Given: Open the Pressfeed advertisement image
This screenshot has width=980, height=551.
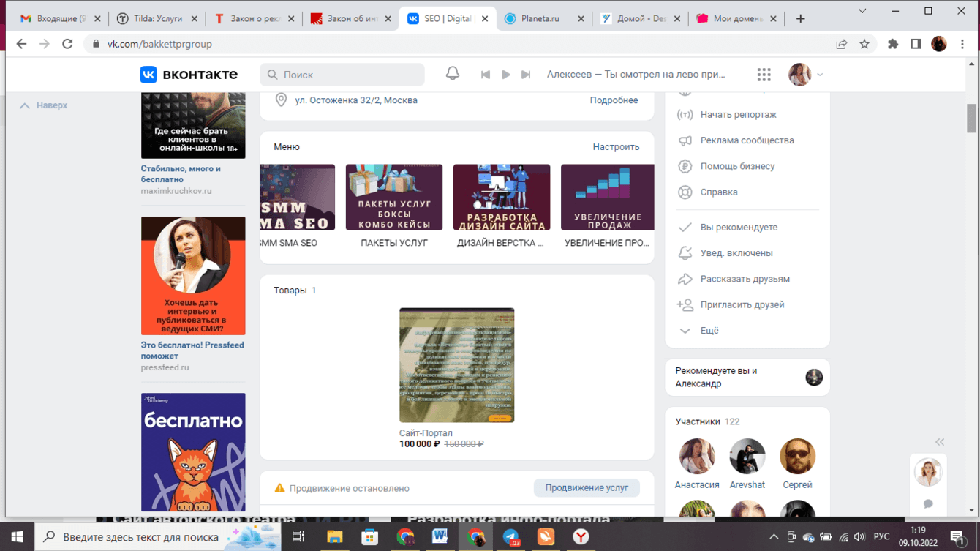Looking at the screenshot, I should [x=193, y=276].
